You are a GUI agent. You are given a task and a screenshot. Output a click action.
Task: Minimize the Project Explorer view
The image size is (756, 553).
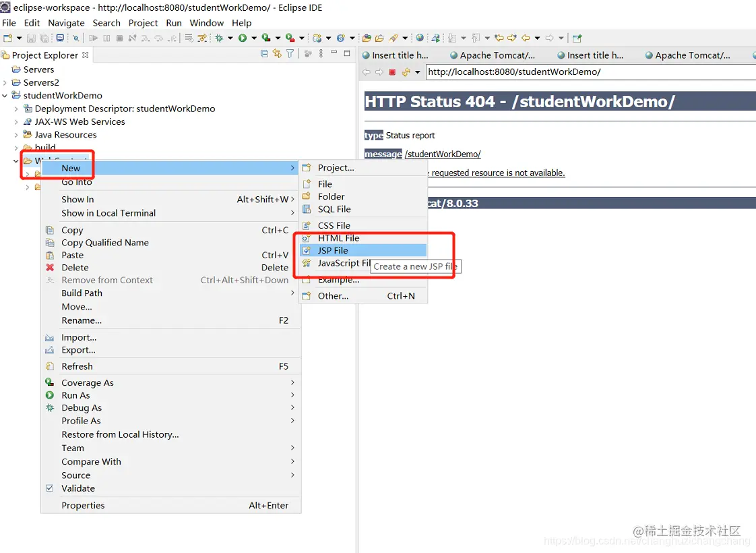click(x=334, y=53)
